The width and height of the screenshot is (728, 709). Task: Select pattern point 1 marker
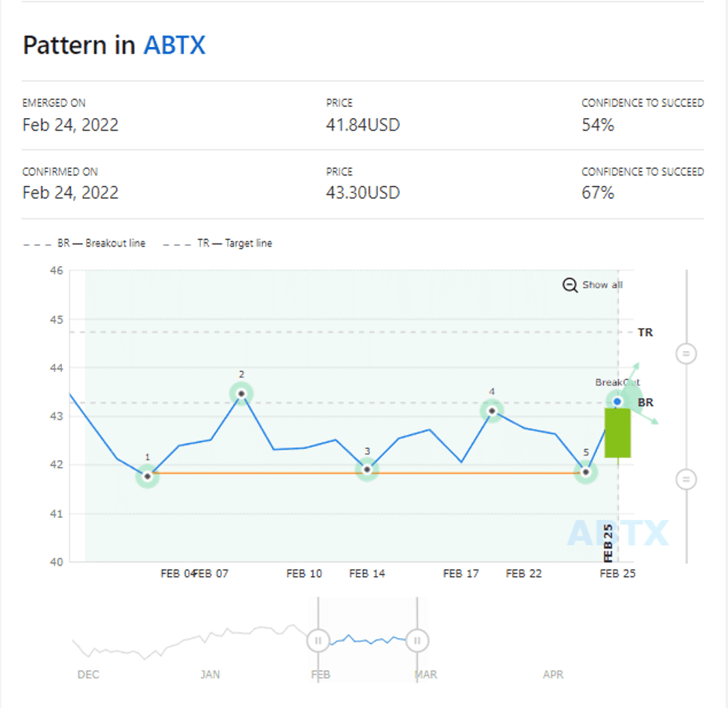(x=147, y=476)
